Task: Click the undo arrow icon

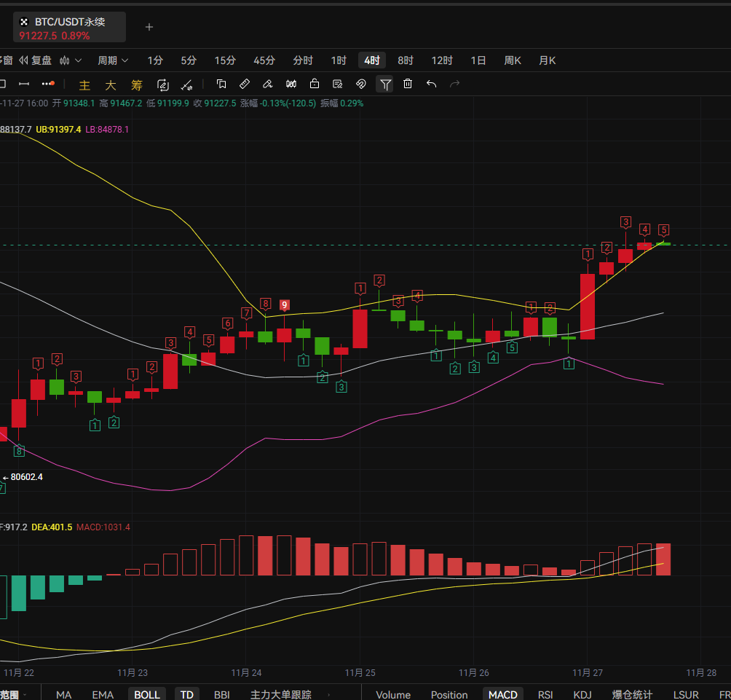Action: 431,84
